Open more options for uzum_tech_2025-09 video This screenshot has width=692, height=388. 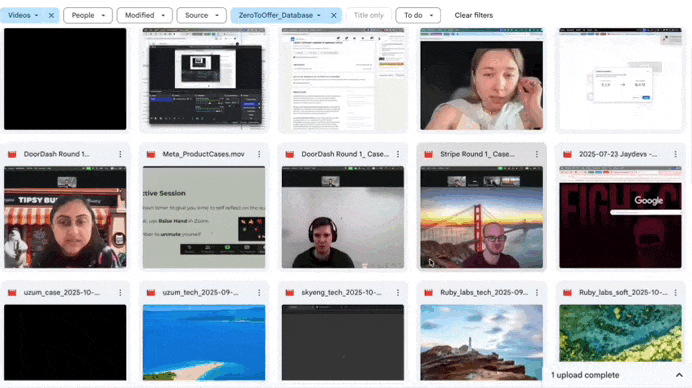coord(259,293)
